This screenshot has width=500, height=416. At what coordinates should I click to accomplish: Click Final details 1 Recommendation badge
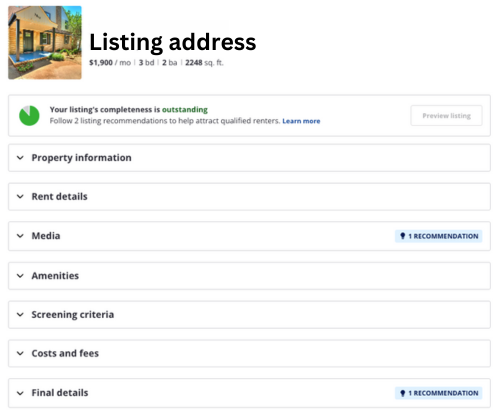coord(439,393)
